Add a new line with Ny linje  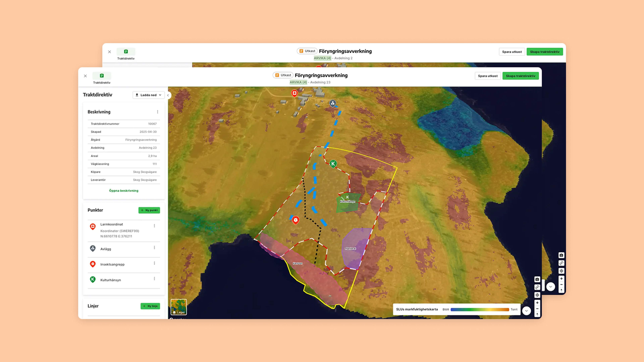coord(150,306)
